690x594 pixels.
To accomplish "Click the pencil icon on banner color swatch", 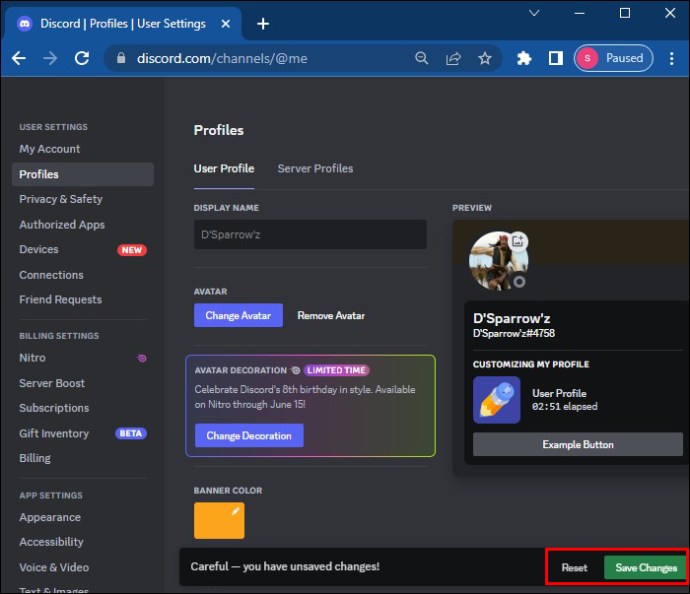I will pos(235,511).
